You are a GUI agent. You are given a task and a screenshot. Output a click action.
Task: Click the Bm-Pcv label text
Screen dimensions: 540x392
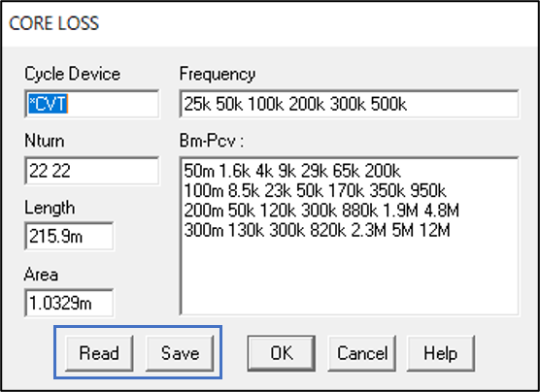point(211,141)
